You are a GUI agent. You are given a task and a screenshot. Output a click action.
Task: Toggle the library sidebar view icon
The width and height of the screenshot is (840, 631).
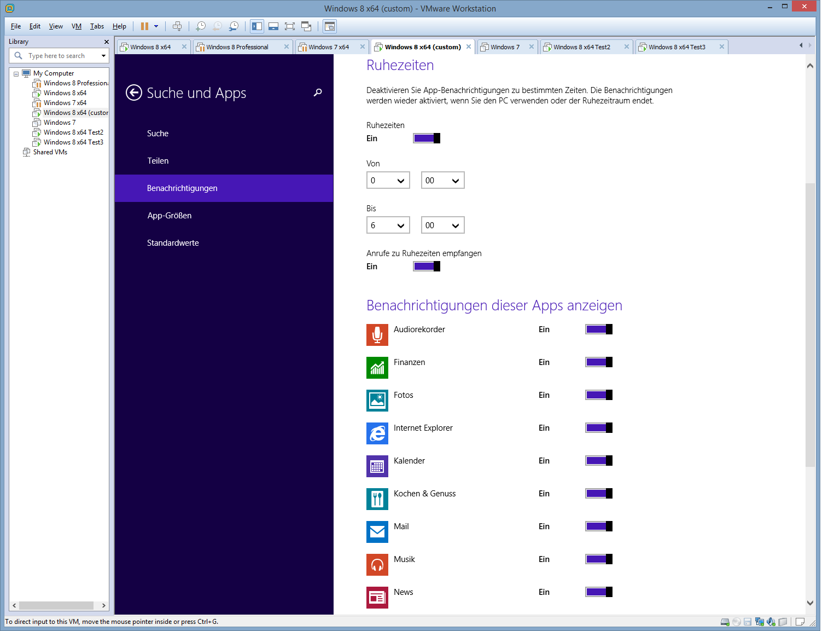pos(257,26)
